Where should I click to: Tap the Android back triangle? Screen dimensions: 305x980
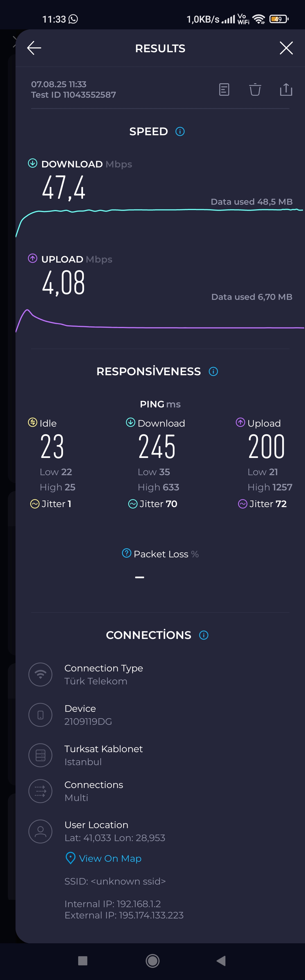click(x=221, y=961)
